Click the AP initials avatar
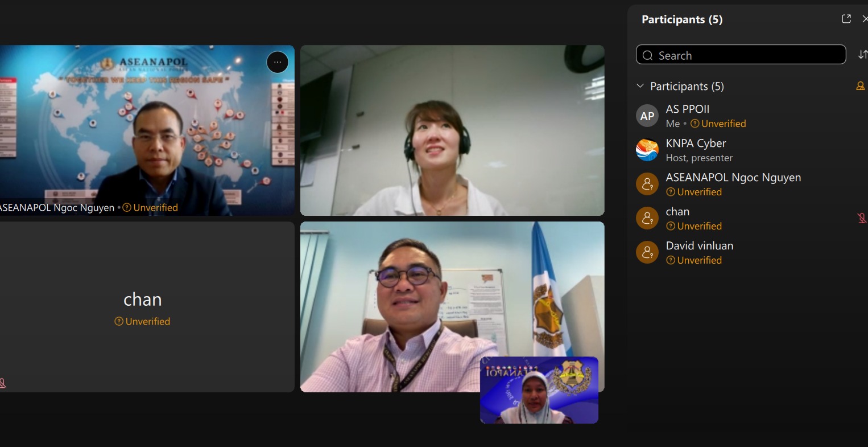This screenshot has height=447, width=868. (647, 116)
